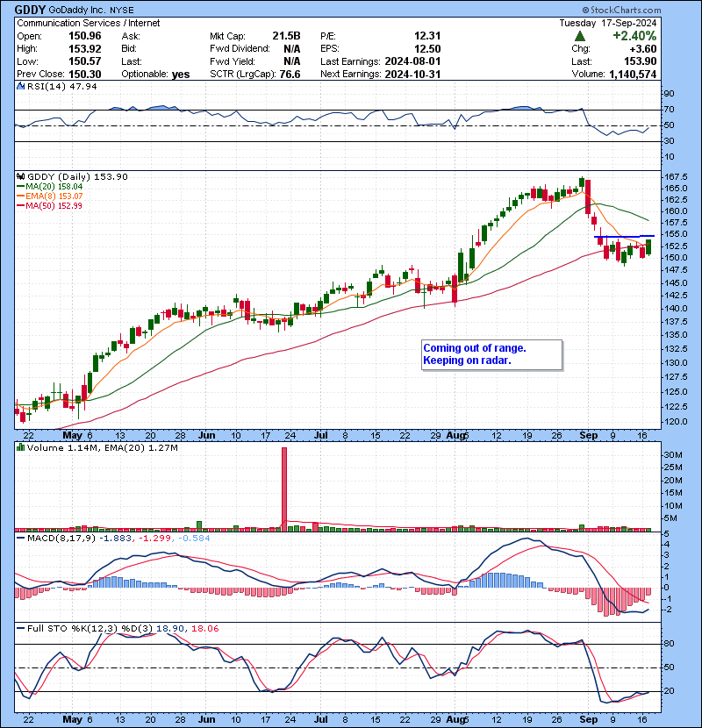Click the MACD histogram value -0.584
Viewport: 702px width, 728px height.
193,538
